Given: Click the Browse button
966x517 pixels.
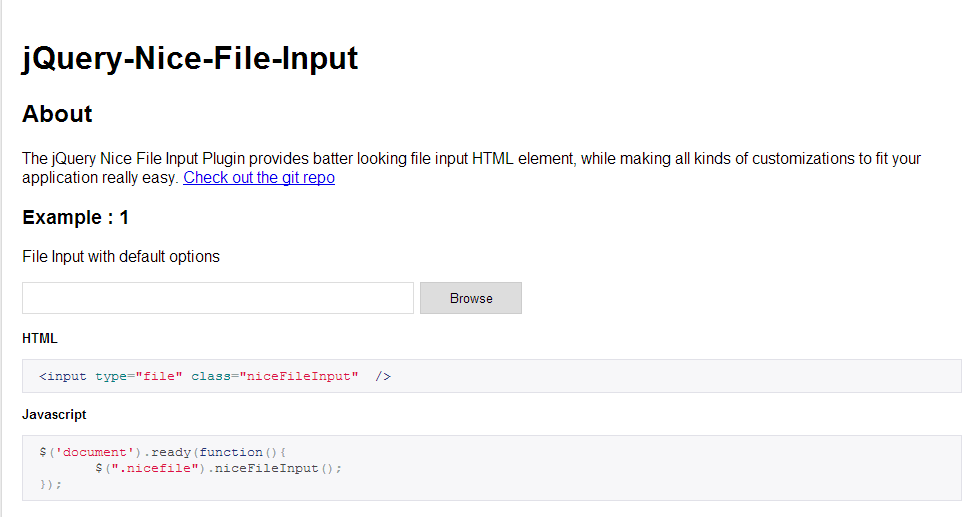Looking at the screenshot, I should pyautogui.click(x=471, y=298).
